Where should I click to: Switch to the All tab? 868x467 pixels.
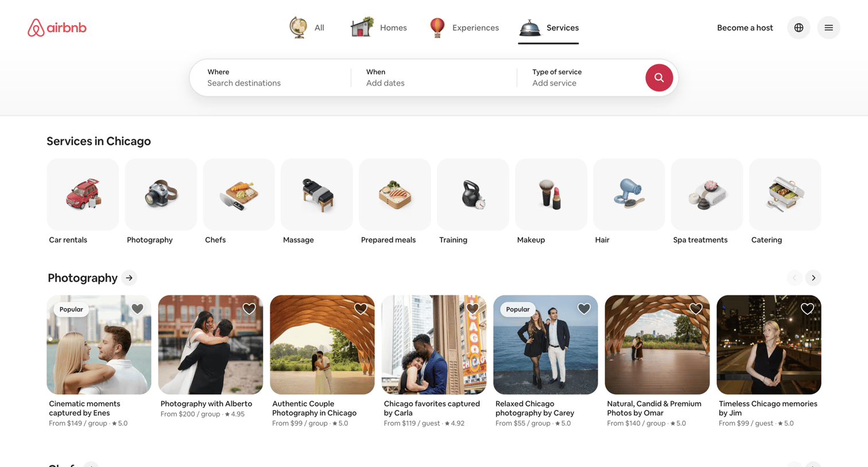307,28
